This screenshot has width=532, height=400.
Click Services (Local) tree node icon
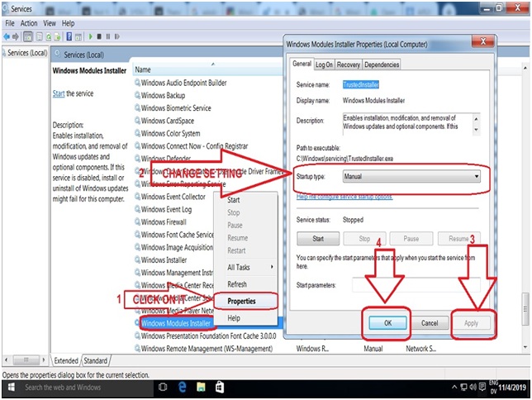click(4, 53)
